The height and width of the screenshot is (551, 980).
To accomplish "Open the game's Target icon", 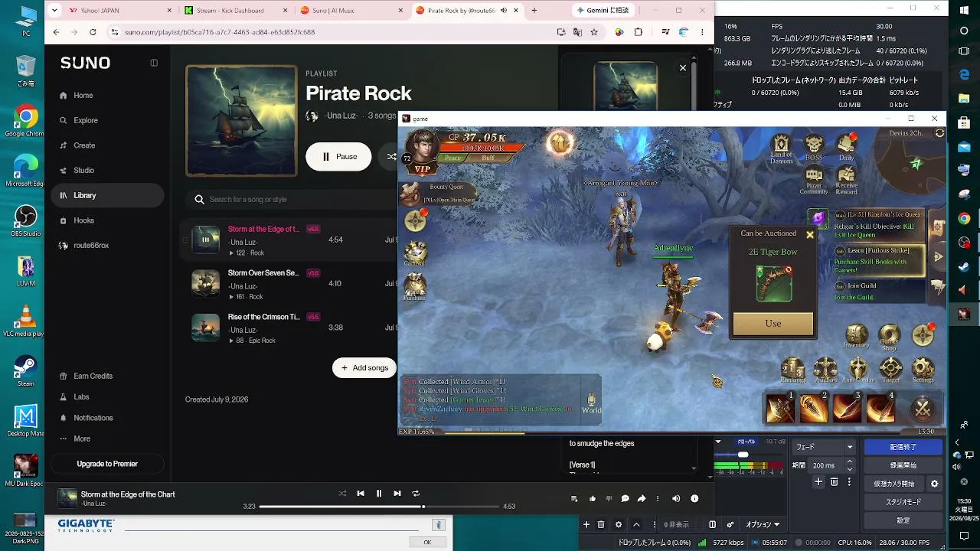I will (x=890, y=370).
